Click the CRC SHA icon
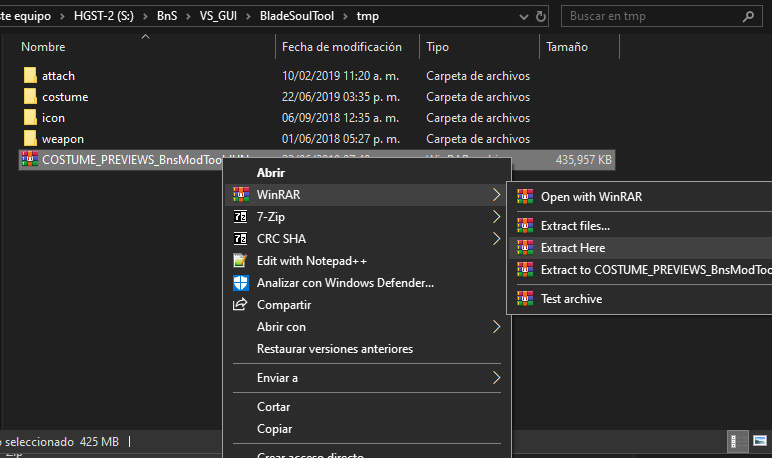This screenshot has width=772, height=458. coord(240,239)
